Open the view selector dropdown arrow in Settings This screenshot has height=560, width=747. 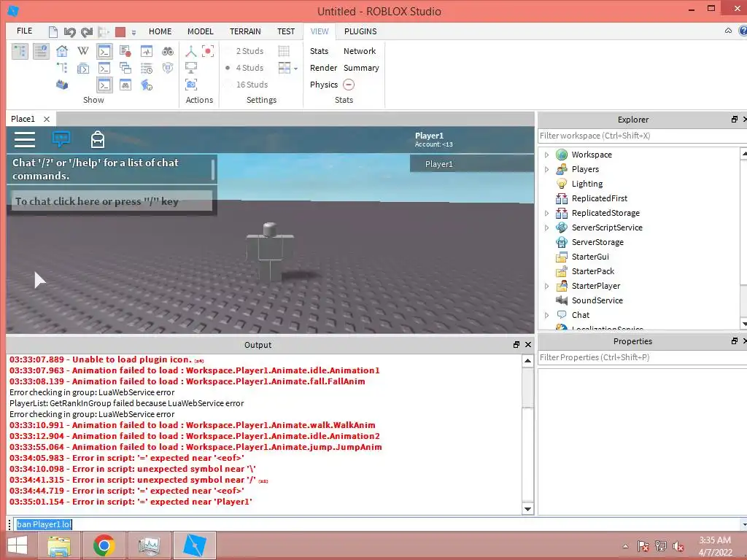(x=296, y=69)
